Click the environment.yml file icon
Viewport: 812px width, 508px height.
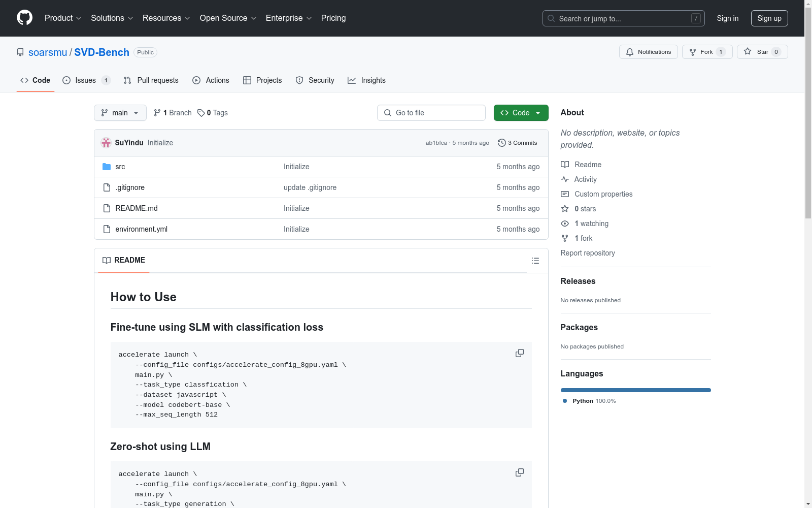point(107,229)
